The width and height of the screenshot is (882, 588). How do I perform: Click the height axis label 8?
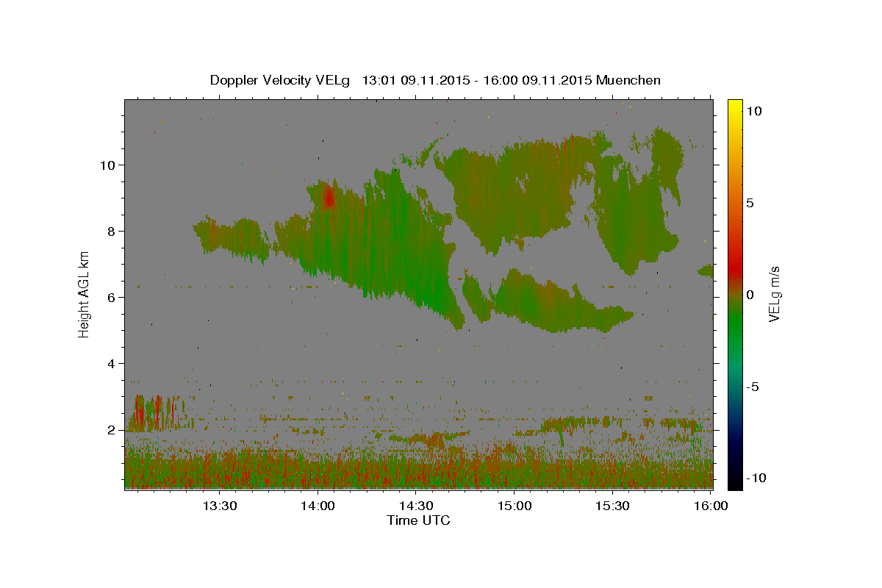pos(111,231)
